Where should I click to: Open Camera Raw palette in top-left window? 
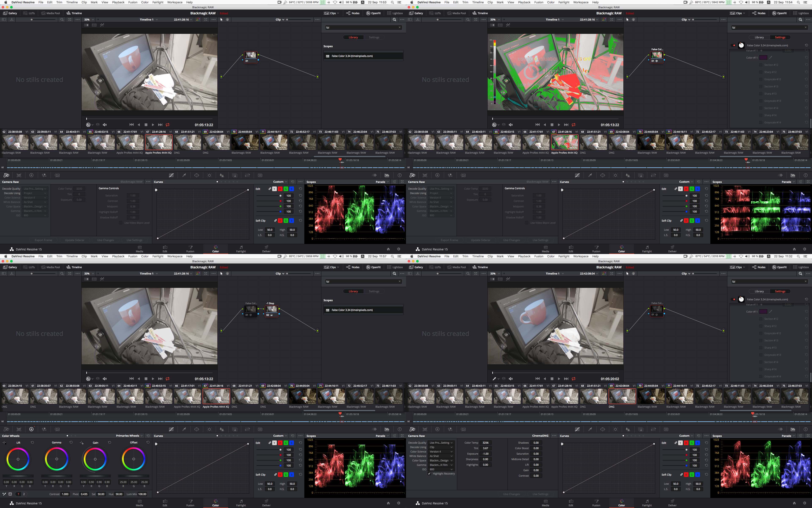(6, 175)
